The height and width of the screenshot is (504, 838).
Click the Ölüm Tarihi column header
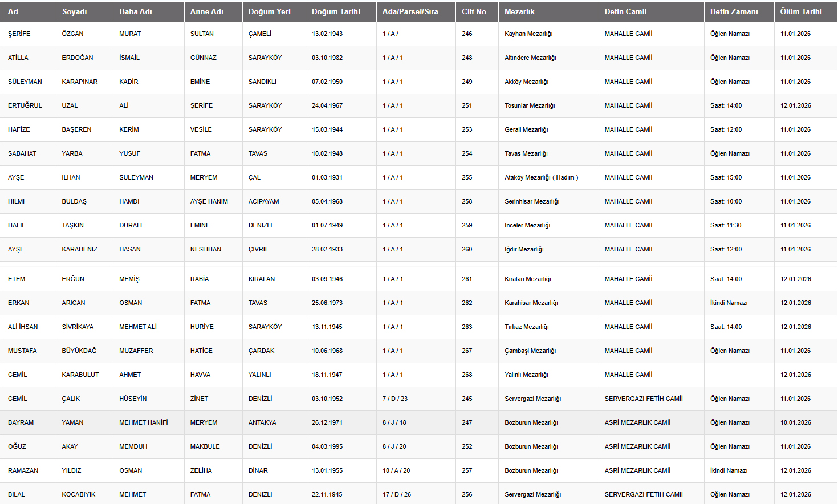click(x=801, y=11)
